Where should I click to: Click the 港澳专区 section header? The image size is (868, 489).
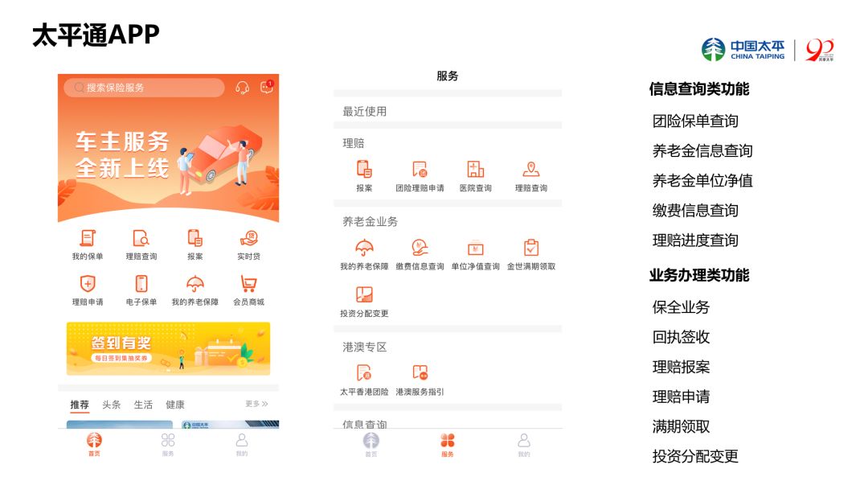364,347
